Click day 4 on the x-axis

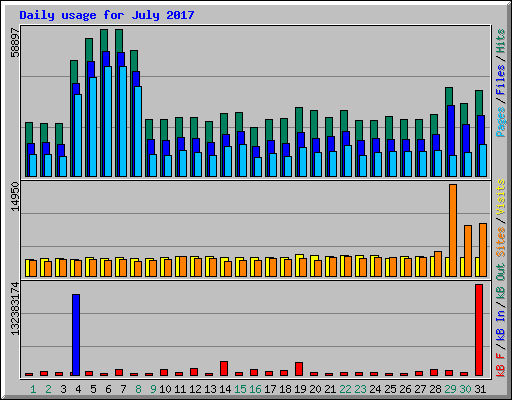(78, 389)
